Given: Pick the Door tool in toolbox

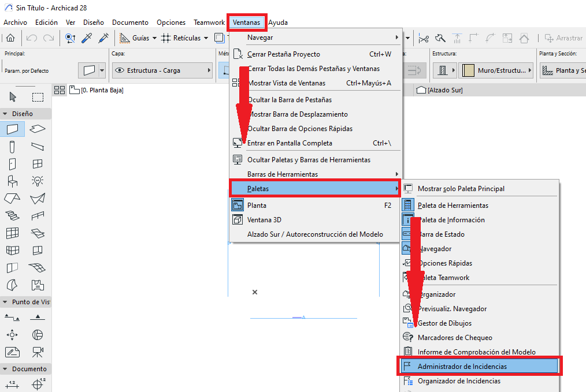Looking at the screenshot, I should 13,164.
